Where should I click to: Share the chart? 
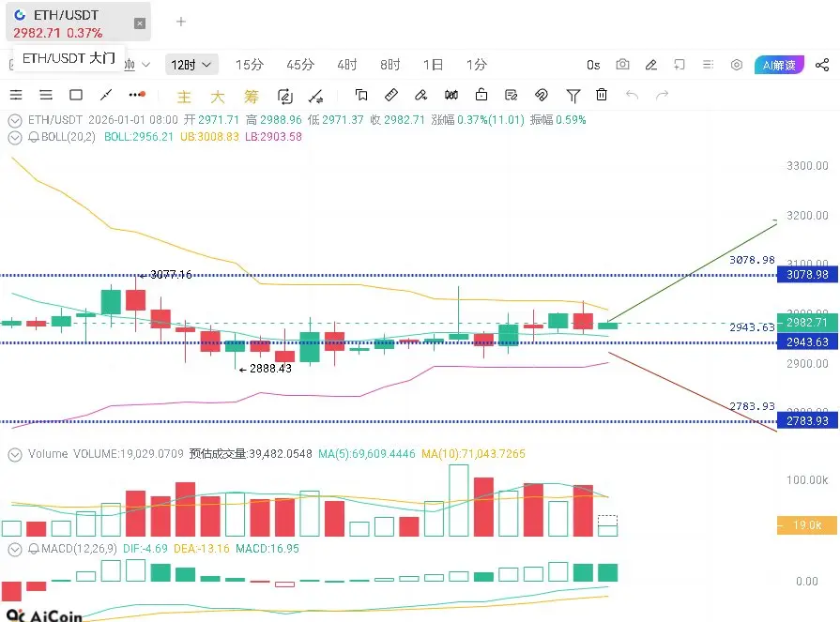(822, 65)
